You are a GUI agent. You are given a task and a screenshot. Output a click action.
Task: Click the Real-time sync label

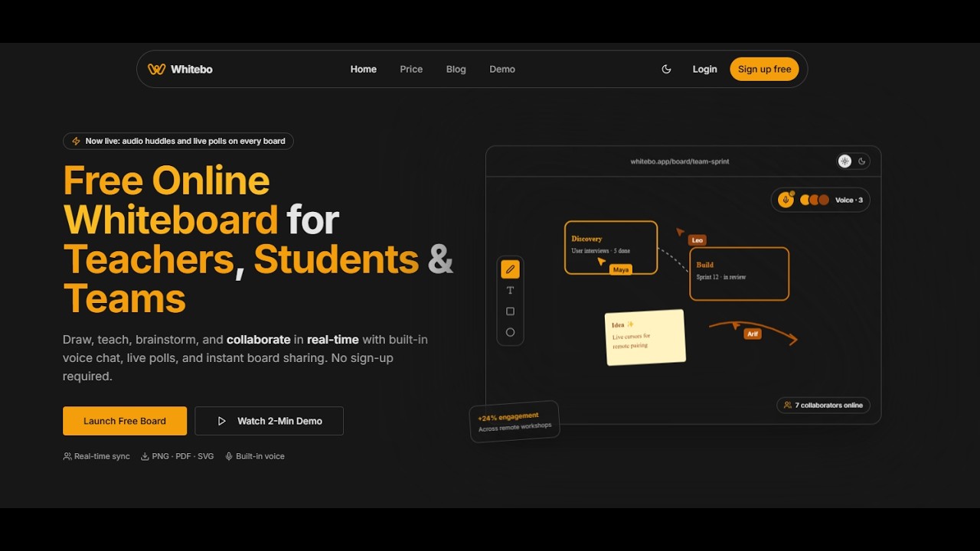point(102,456)
